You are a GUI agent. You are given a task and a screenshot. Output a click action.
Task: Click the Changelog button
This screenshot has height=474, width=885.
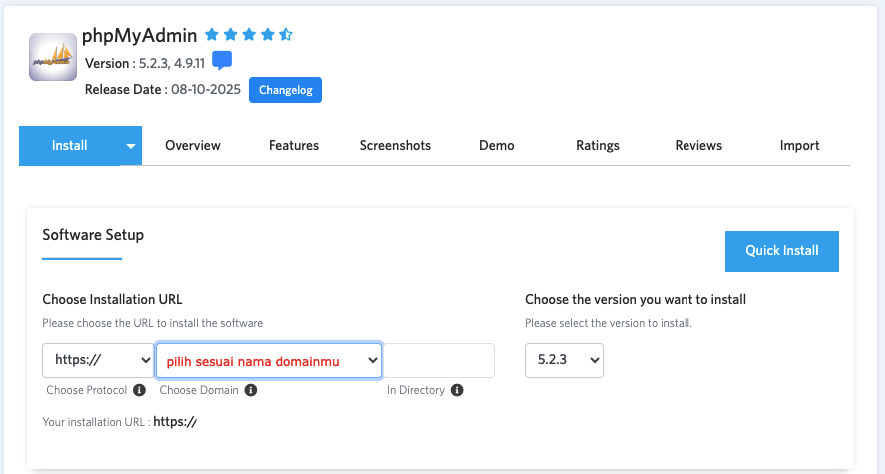coord(286,90)
